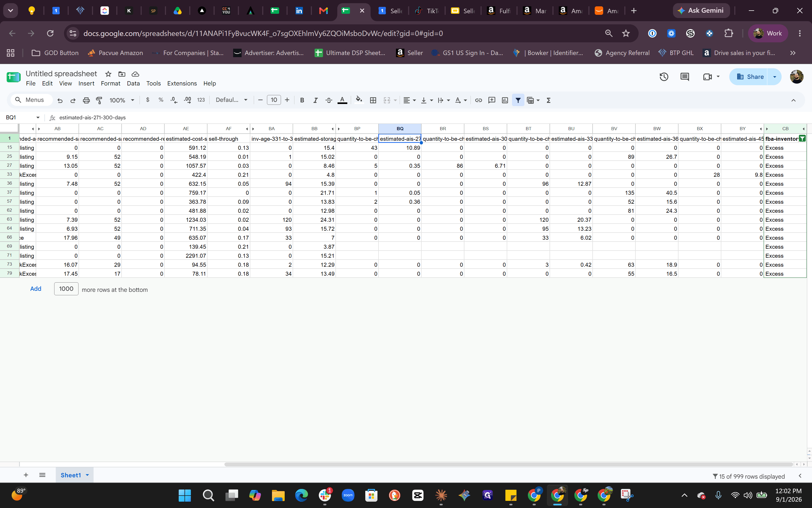Star the Untitled spreadsheet
812x508 pixels.
[x=108, y=74]
